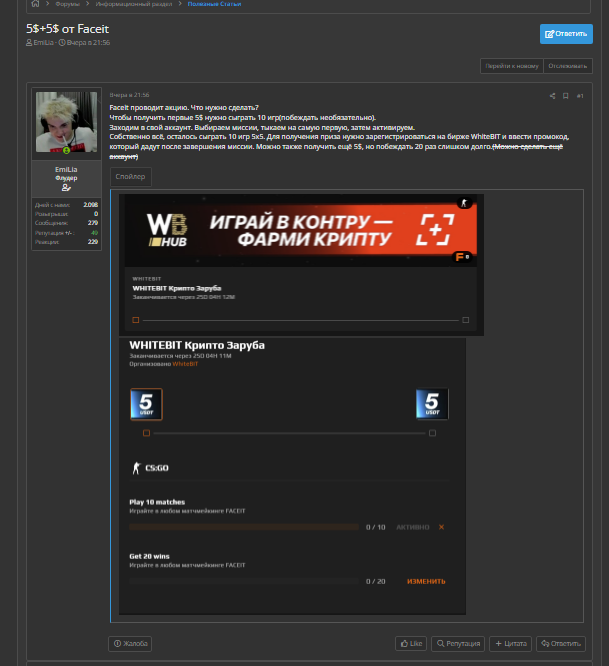Screen dimensions: 609x666
Task: Open EmiLia author link under thread title
Action: tap(43, 42)
